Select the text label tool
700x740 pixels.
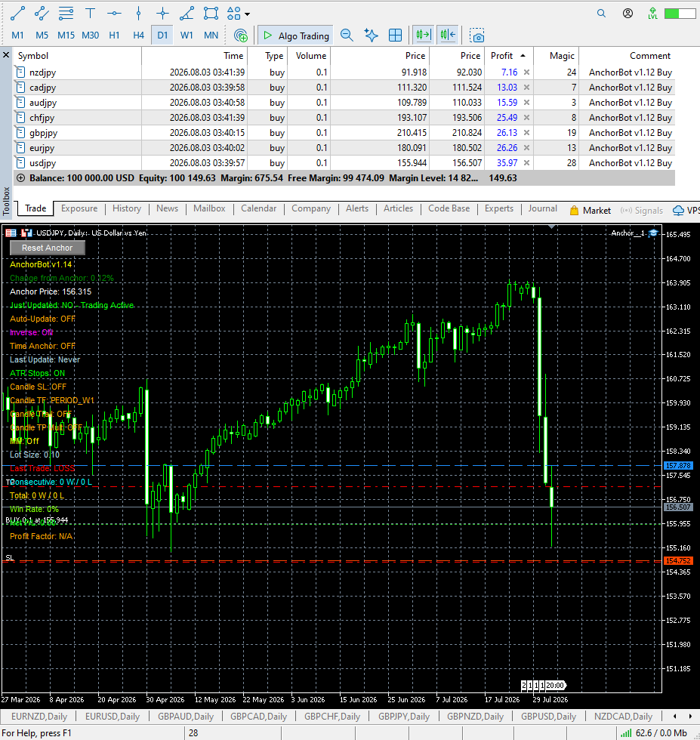tap(90, 14)
